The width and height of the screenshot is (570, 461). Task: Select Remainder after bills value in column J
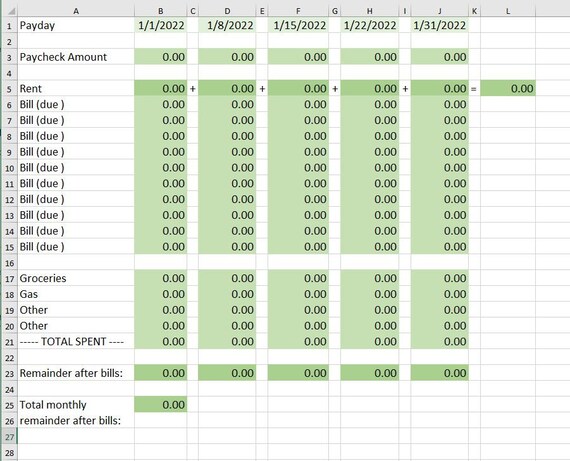439,373
